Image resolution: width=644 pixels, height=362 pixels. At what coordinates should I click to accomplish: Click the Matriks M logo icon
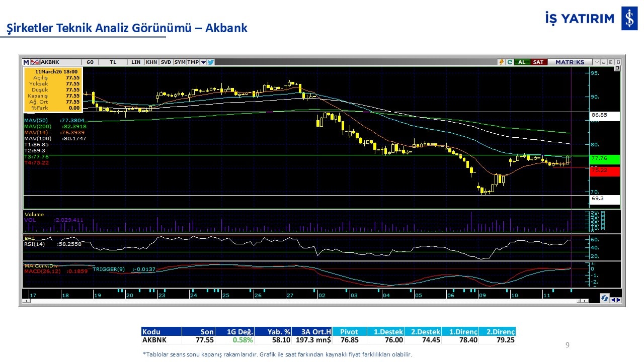[x=26, y=62]
